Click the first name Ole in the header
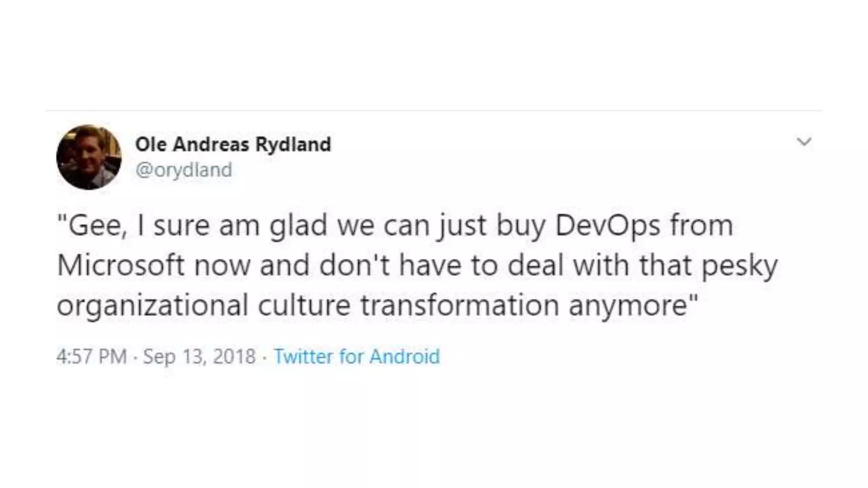 (150, 144)
